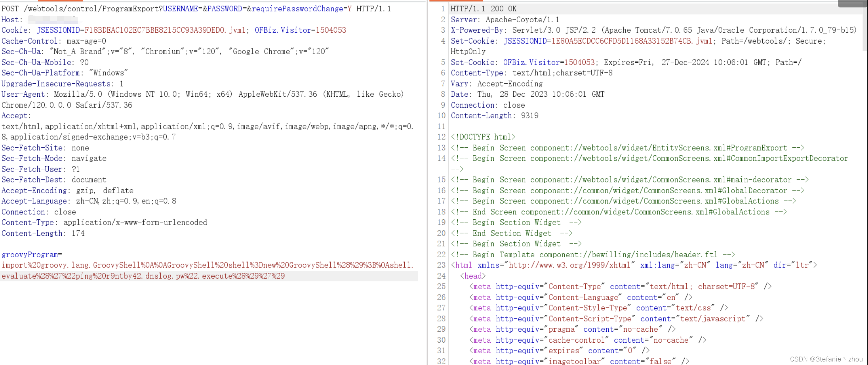Click request Connection: close header

coord(39,212)
